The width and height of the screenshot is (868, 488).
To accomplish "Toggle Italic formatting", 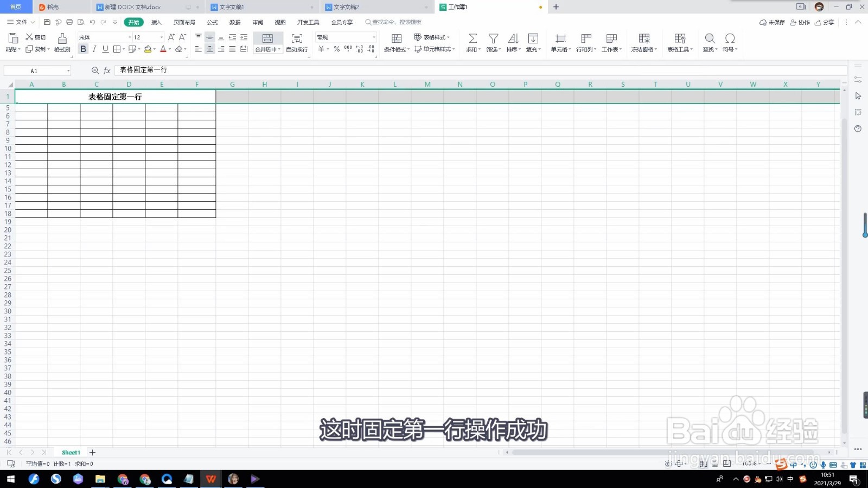I will (94, 49).
